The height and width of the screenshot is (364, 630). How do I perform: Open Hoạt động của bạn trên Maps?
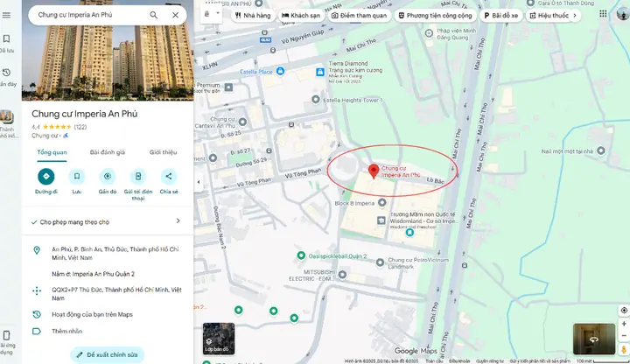pyautogui.click(x=92, y=315)
